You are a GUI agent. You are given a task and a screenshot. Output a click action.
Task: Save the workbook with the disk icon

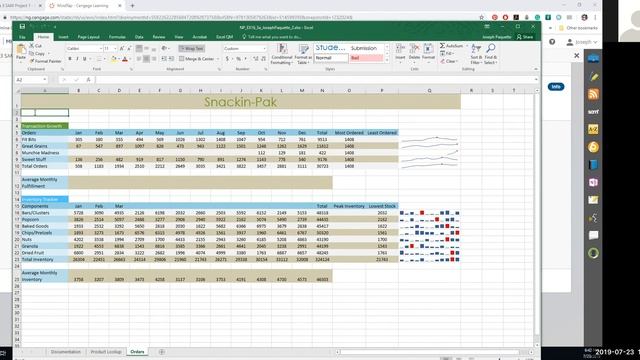pyautogui.click(x=22, y=27)
